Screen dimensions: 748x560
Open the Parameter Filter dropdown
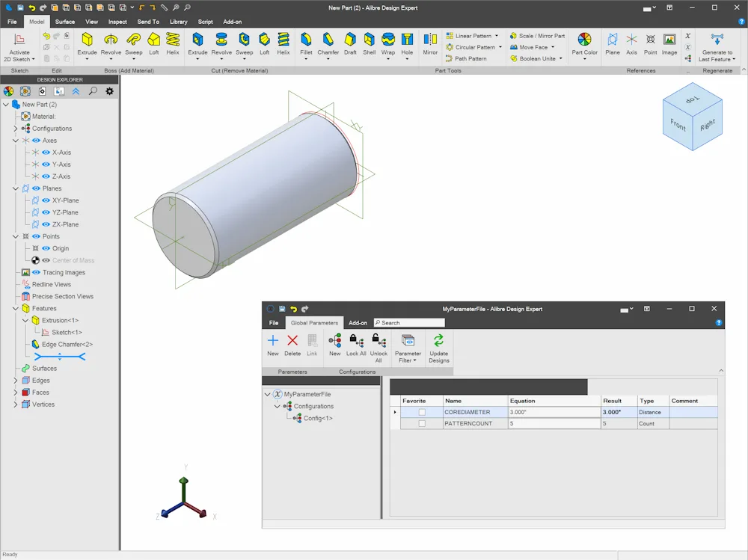(x=408, y=348)
